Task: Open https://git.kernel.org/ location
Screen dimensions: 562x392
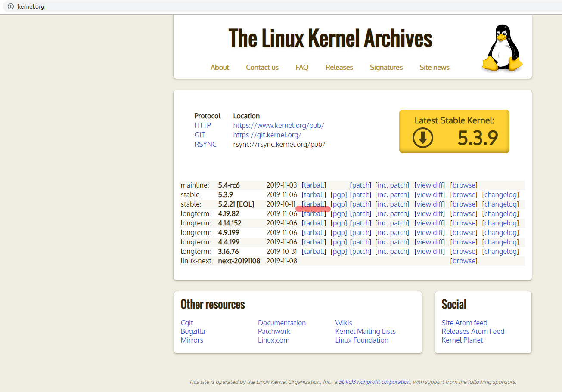Action: pyautogui.click(x=267, y=135)
